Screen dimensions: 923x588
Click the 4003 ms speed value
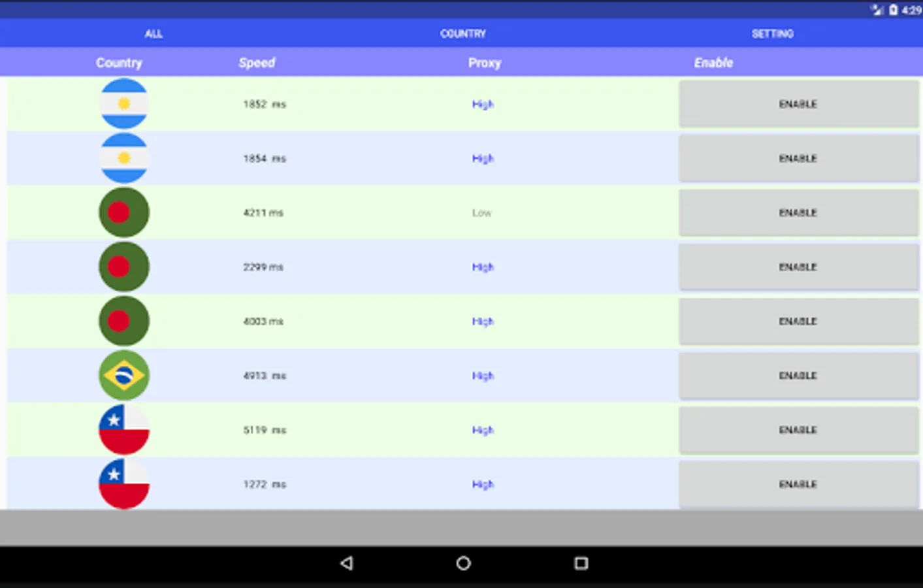263,321
